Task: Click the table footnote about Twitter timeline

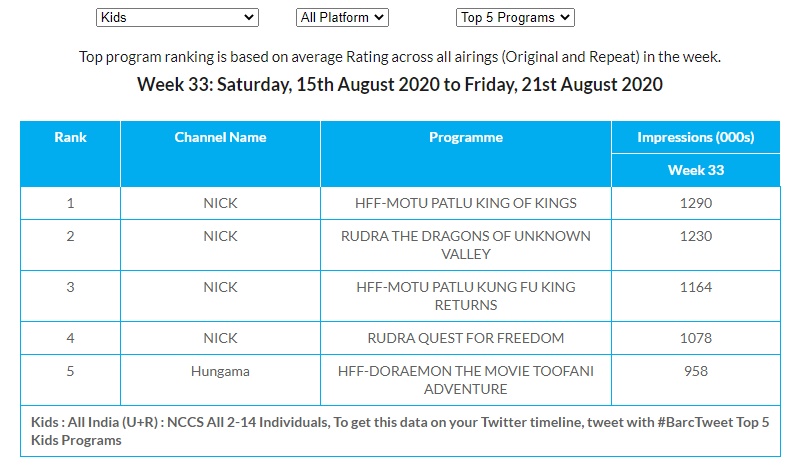Action: click(x=400, y=431)
